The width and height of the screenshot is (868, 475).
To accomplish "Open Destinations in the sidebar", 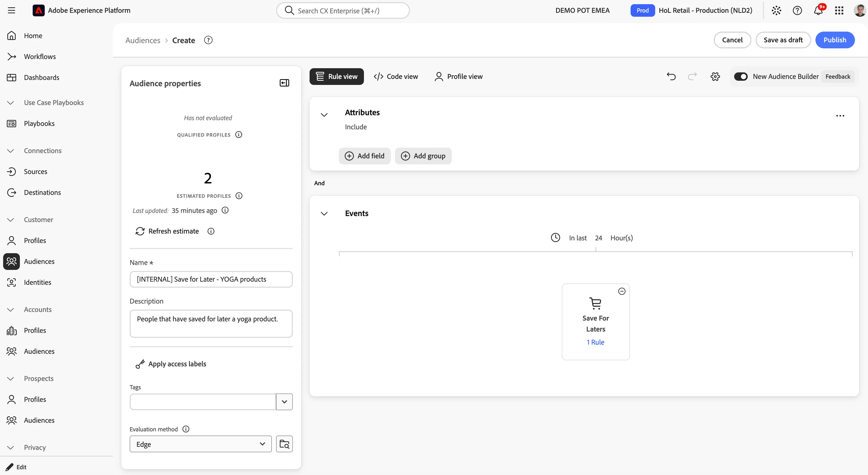I will [42, 192].
